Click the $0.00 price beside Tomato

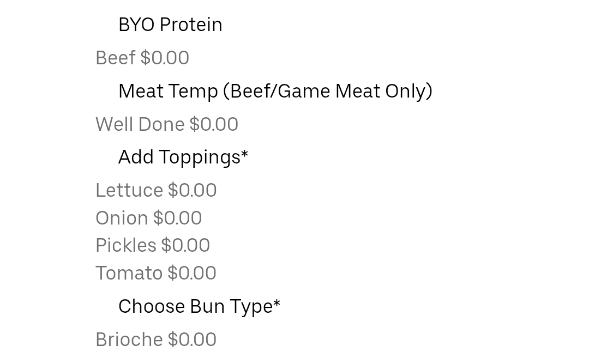point(192,273)
